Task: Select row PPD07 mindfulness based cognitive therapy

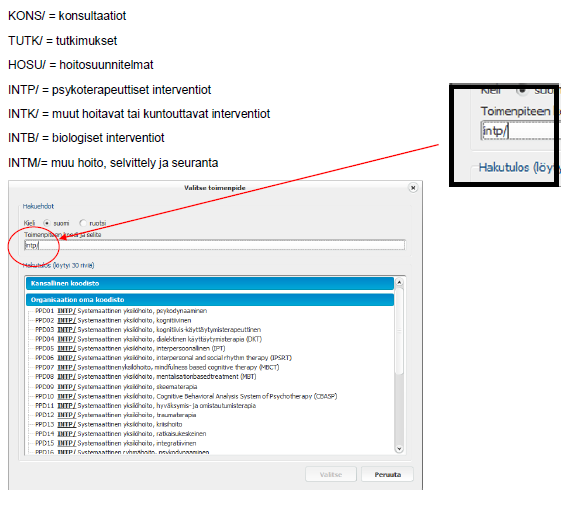Action: tap(157, 367)
